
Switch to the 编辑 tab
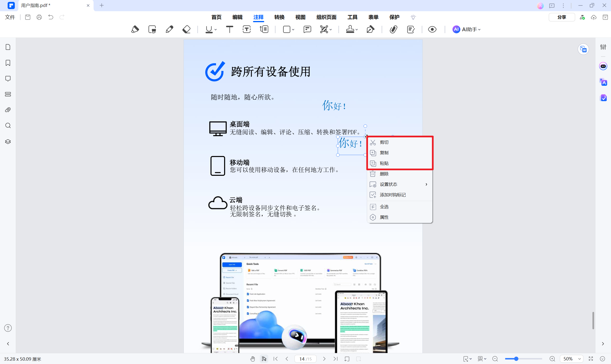click(x=237, y=17)
